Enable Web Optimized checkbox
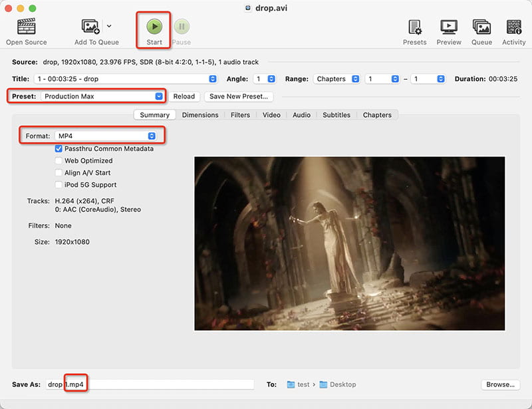532x409 pixels. (x=59, y=160)
